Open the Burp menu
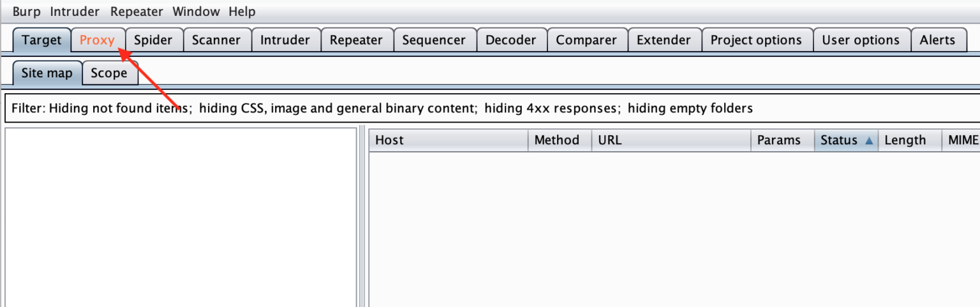Viewport: 980px width, 307px height. pos(26,11)
